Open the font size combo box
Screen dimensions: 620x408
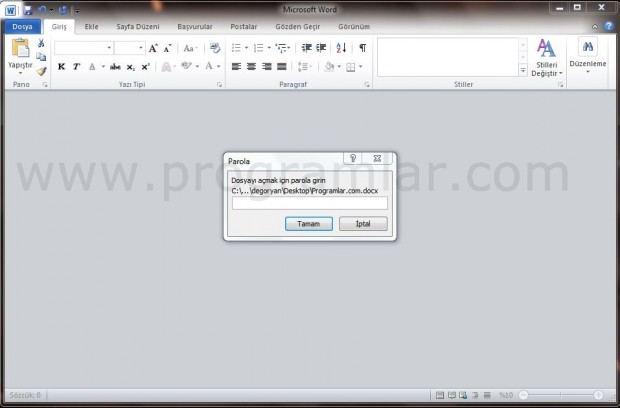[130, 48]
